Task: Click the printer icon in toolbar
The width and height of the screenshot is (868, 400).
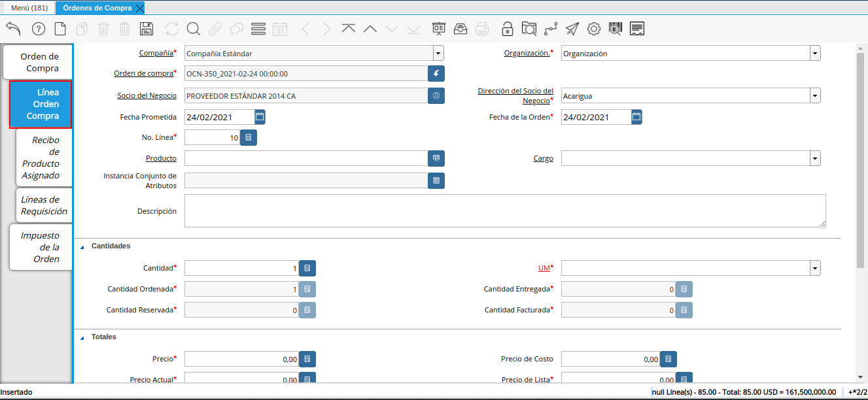Action: [482, 29]
